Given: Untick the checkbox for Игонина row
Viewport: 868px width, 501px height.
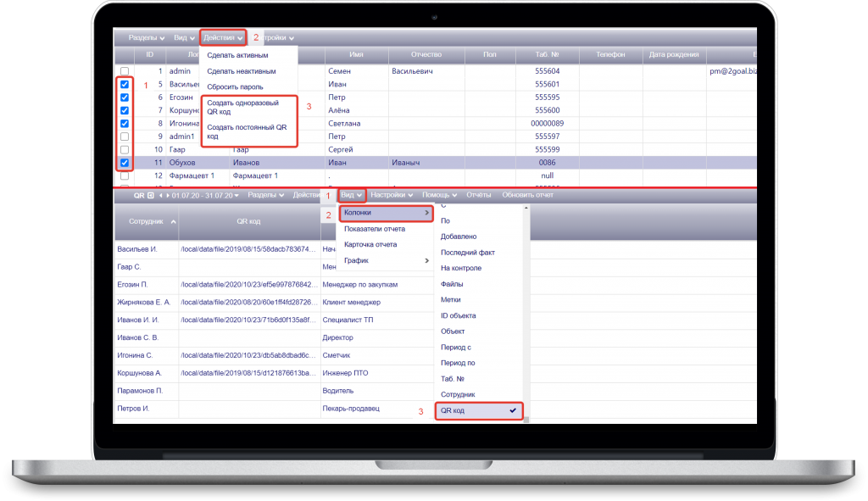Looking at the screenshot, I should [125, 124].
